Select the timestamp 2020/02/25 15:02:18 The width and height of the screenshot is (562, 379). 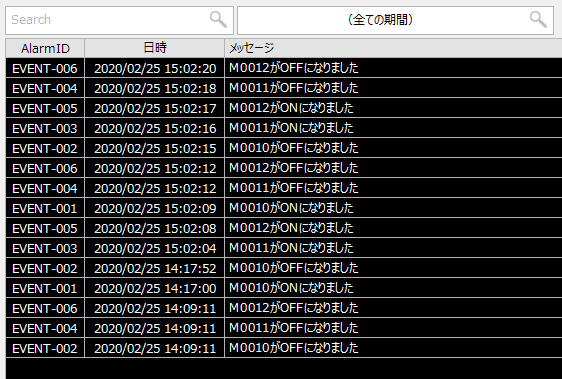pyautogui.click(x=155, y=88)
